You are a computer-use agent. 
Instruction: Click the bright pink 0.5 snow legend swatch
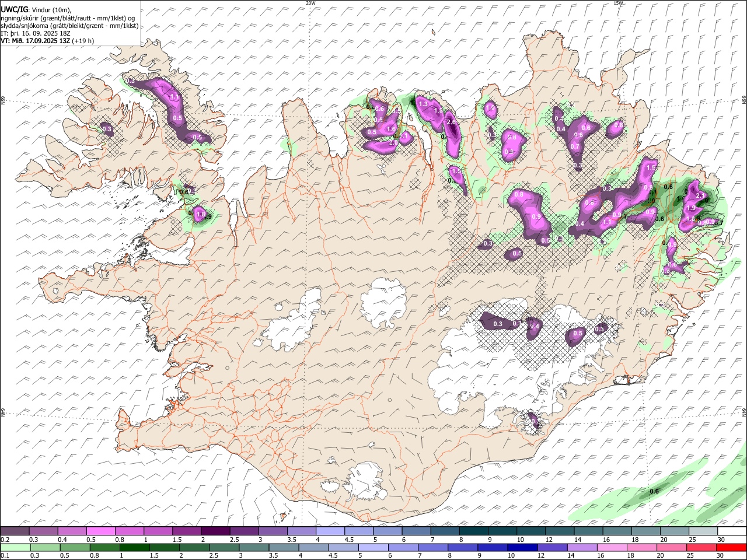pyautogui.click(x=101, y=531)
